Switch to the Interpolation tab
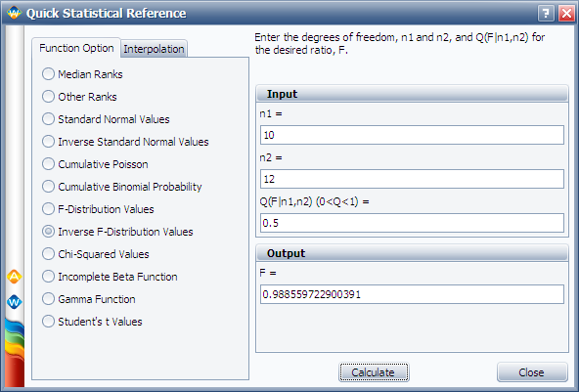 coord(154,49)
